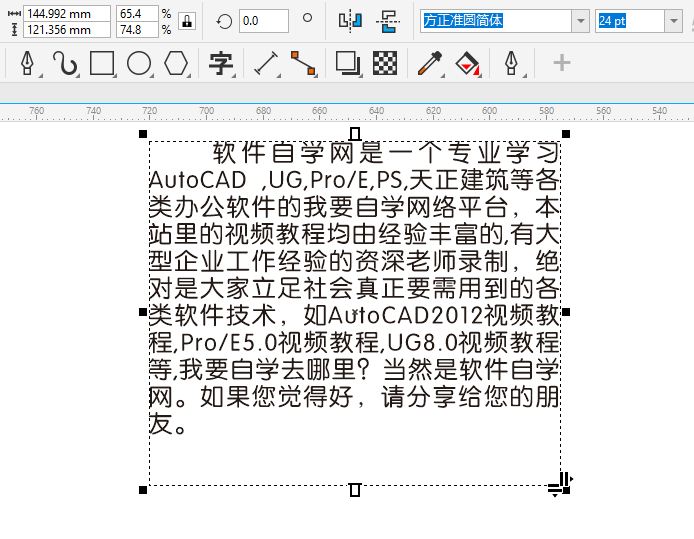Open the font list dropdown arrow

pos(580,21)
